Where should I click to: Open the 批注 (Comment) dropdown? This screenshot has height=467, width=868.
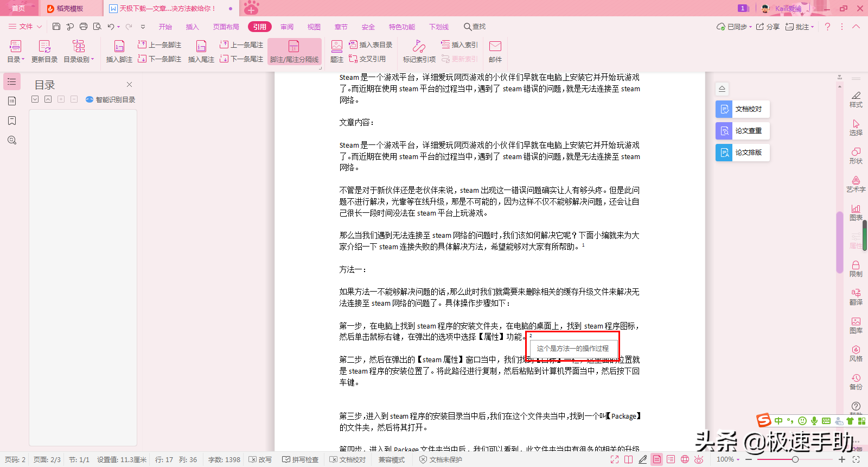pyautogui.click(x=800, y=27)
